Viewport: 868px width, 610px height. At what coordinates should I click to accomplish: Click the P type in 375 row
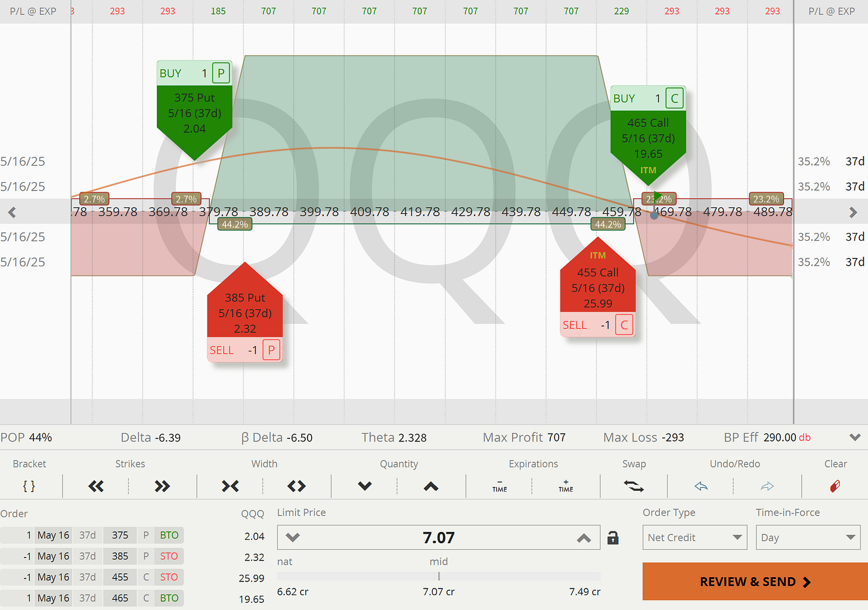pyautogui.click(x=146, y=535)
